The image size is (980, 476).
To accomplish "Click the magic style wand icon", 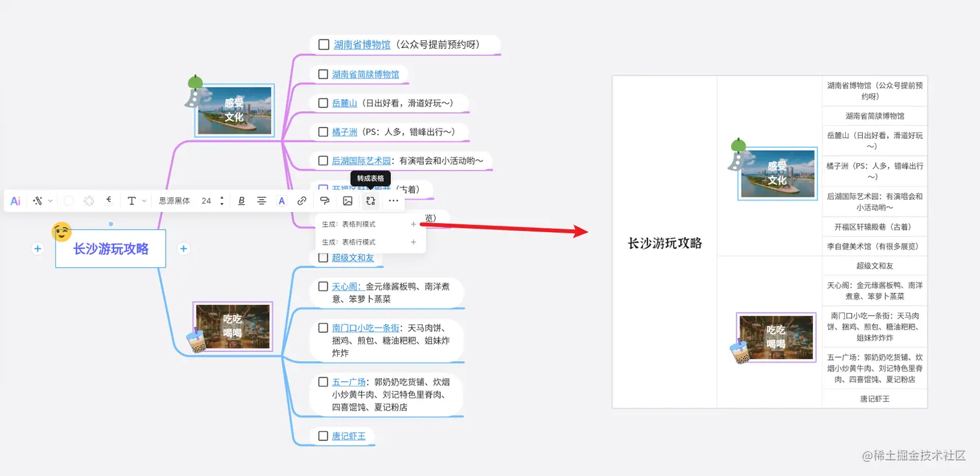I will pyautogui.click(x=38, y=201).
